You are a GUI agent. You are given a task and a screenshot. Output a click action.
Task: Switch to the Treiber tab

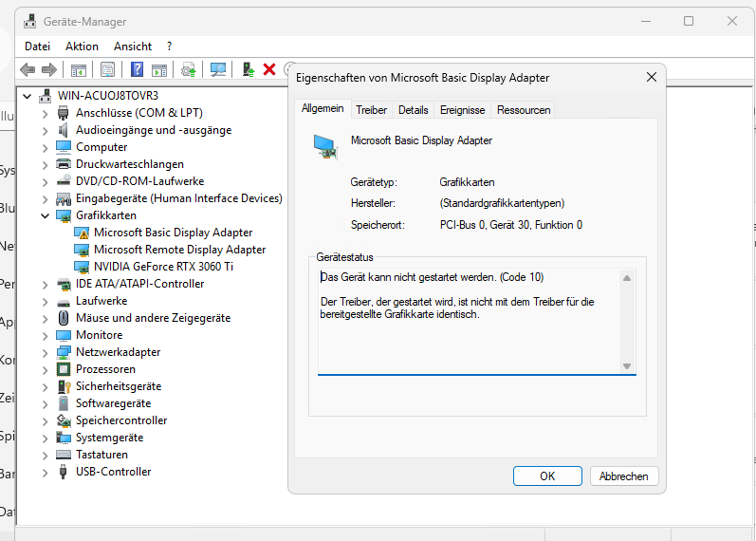click(371, 110)
